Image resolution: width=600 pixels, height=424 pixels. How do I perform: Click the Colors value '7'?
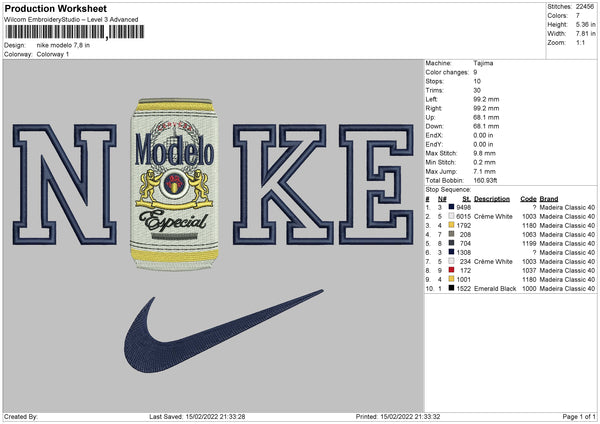578,16
